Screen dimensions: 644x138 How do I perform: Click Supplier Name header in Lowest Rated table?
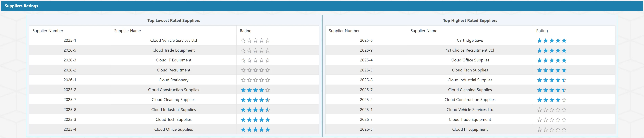point(127,31)
